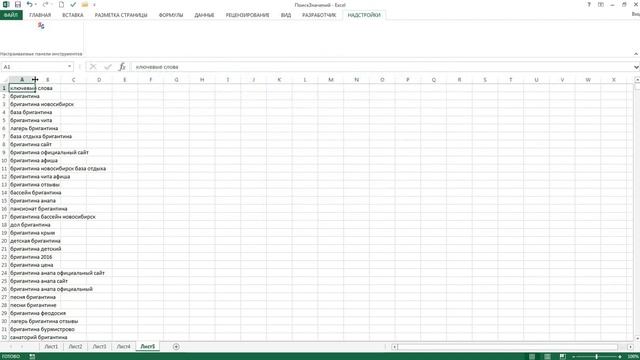640x360 pixels.
Task: Switch to the РАЗРАБОТЧИК ribbon tab
Action: point(319,15)
